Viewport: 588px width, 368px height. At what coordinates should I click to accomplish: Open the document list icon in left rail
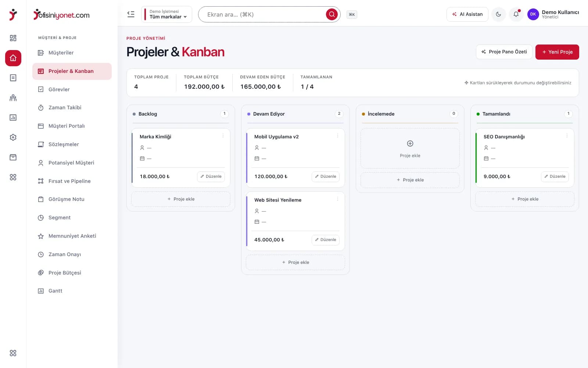13,78
